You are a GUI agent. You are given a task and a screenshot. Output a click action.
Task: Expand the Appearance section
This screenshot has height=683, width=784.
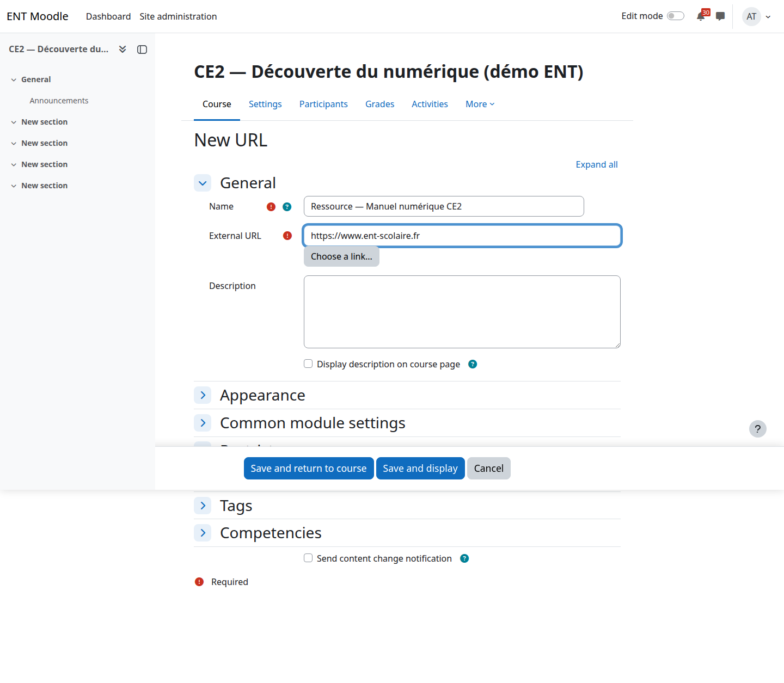point(203,395)
